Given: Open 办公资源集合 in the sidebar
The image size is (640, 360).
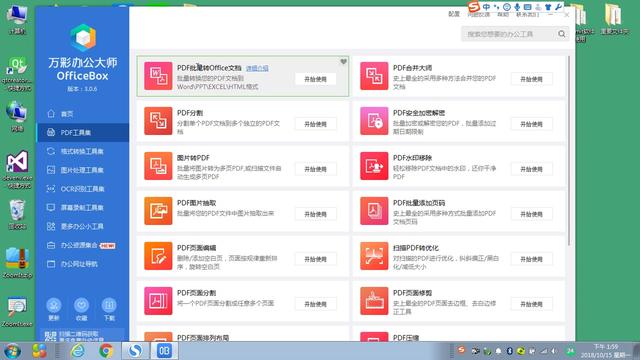Looking at the screenshot, I should 82,245.
